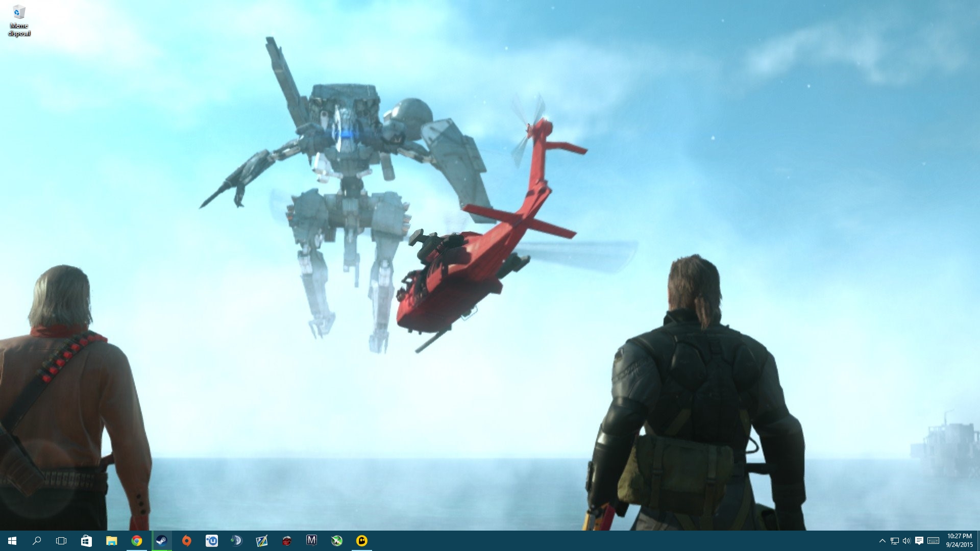Image resolution: width=980 pixels, height=551 pixels.
Task: Open TeamSpeak from the taskbar
Action: pos(236,541)
